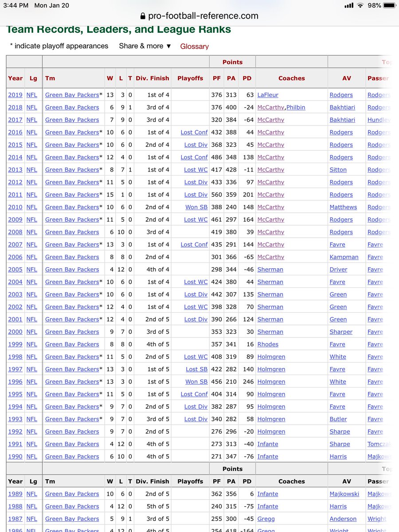Sort table by W column header
The height and width of the screenshot is (532, 399).
(110, 78)
